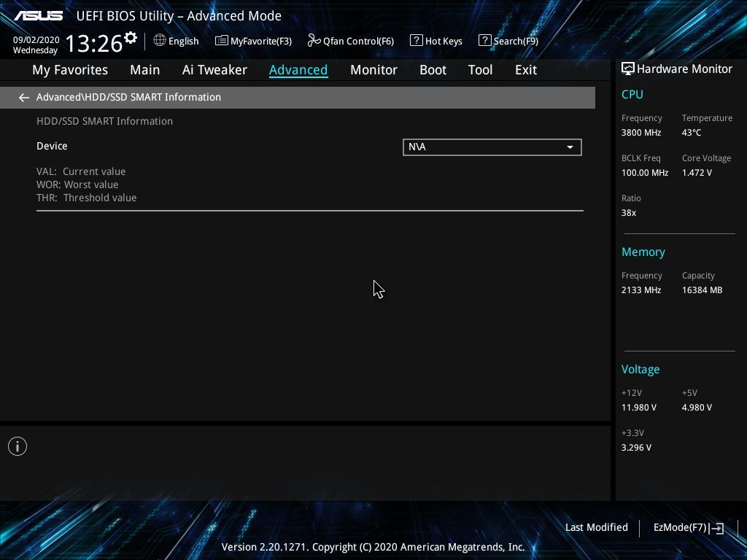The width and height of the screenshot is (747, 560).
Task: Open Search(F9)
Action: (x=508, y=41)
